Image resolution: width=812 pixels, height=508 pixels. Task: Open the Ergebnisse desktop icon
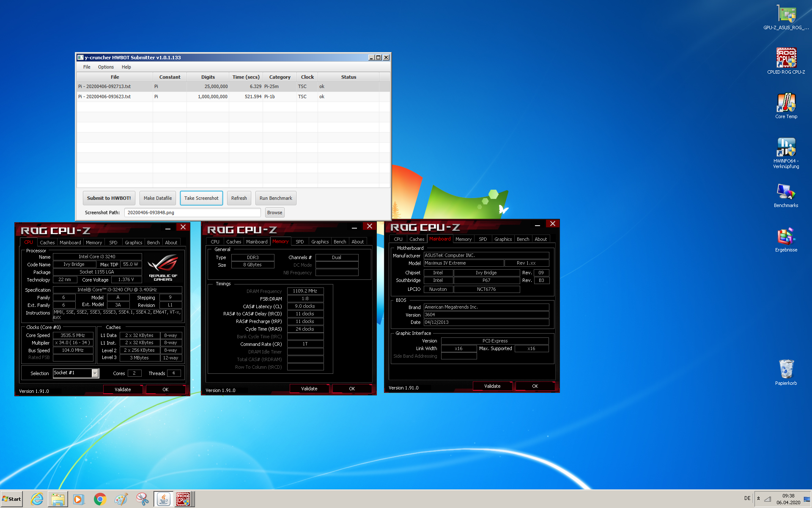click(x=786, y=240)
